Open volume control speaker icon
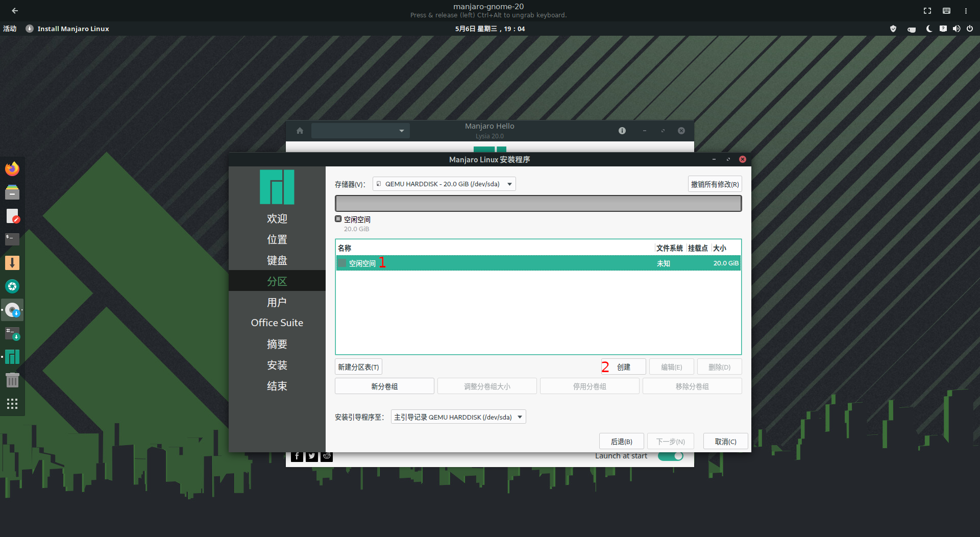 click(957, 29)
